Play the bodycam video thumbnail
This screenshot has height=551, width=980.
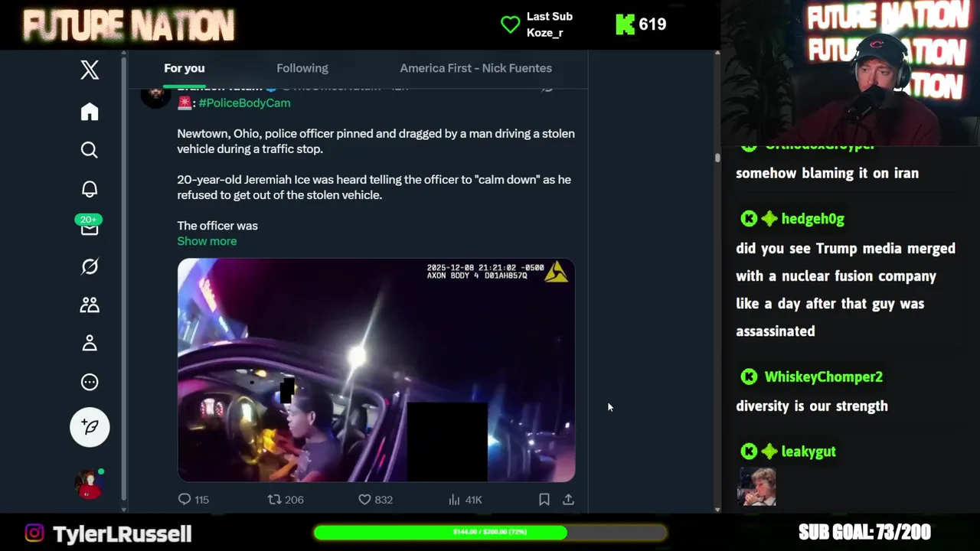376,370
